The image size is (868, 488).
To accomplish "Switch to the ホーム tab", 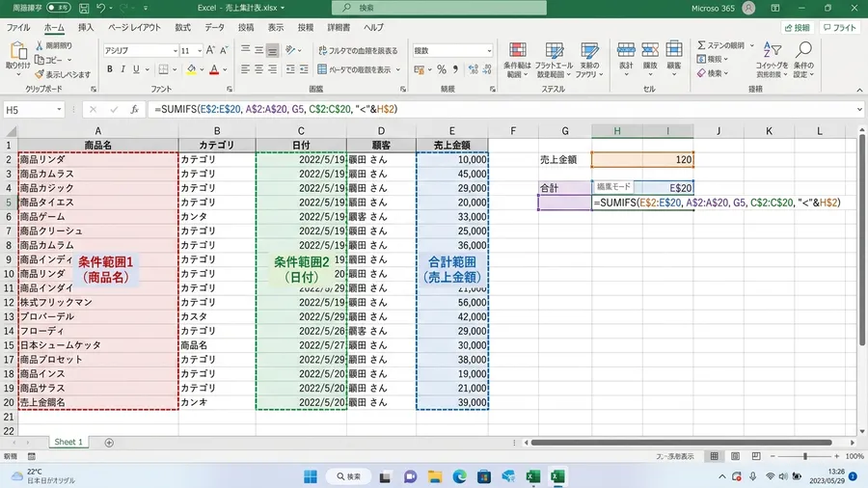I will coord(54,27).
